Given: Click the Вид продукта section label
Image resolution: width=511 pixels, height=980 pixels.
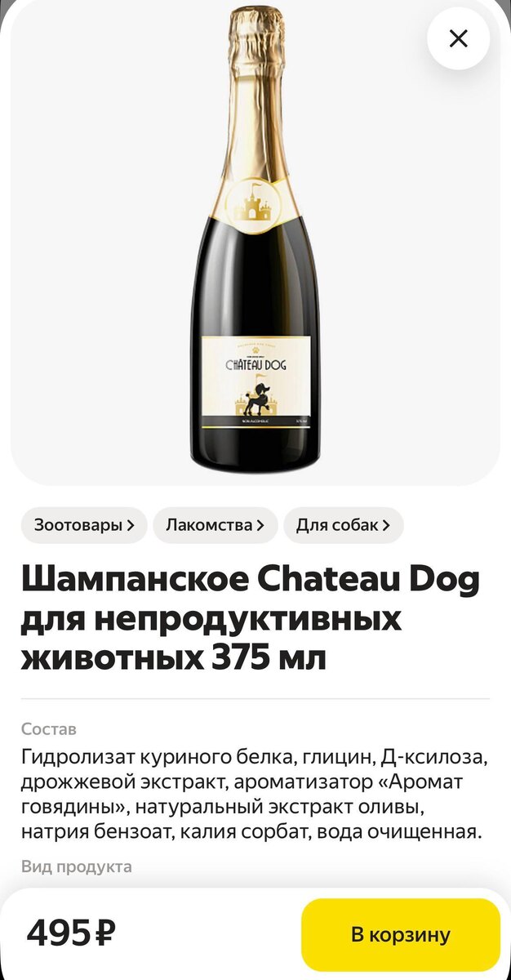Looking at the screenshot, I should 77,866.
